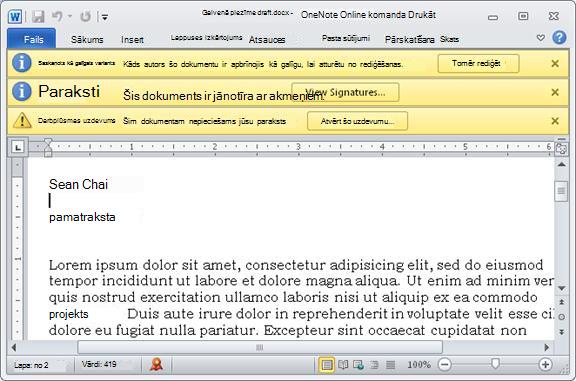The width and height of the screenshot is (576, 381).
Task: Open the Atsauces tab
Action: click(x=267, y=40)
